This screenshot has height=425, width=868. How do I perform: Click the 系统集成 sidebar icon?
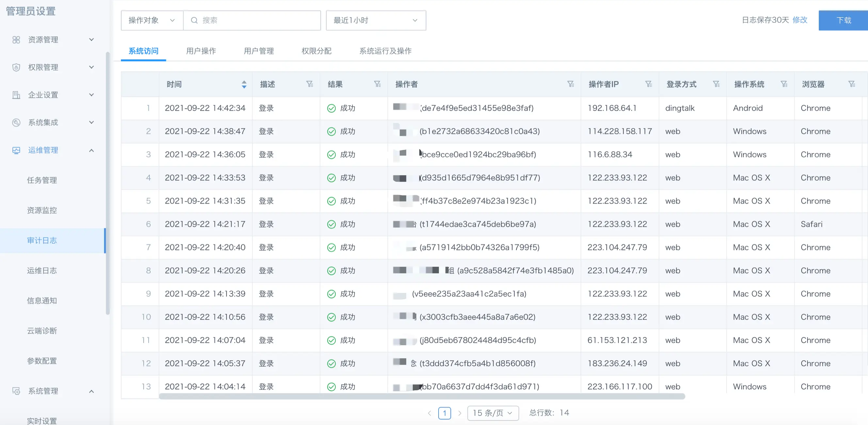(16, 123)
